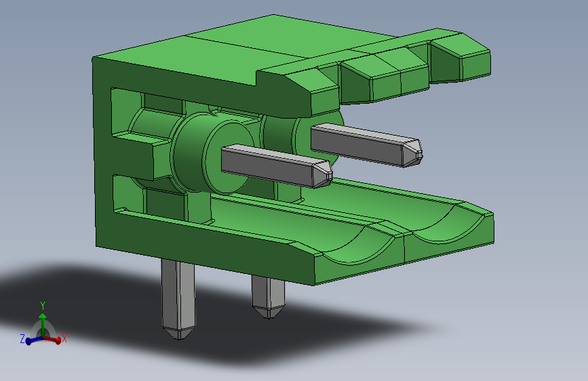This screenshot has height=381, width=588.
Task: Click the red X axis of the triad
Action: tap(52, 340)
